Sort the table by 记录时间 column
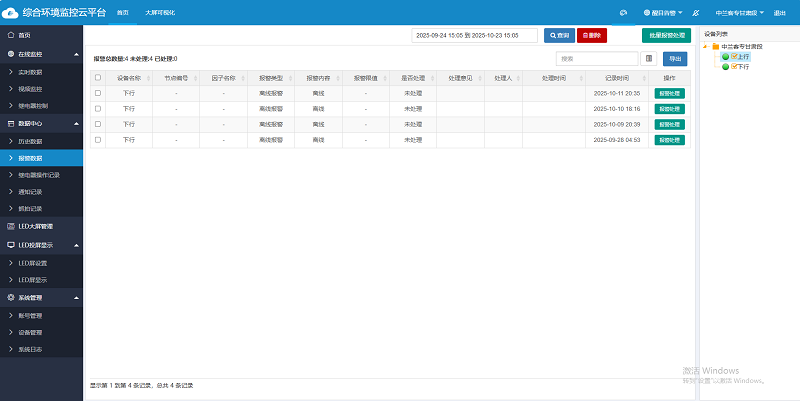The height and width of the screenshot is (401, 800). 617,77
